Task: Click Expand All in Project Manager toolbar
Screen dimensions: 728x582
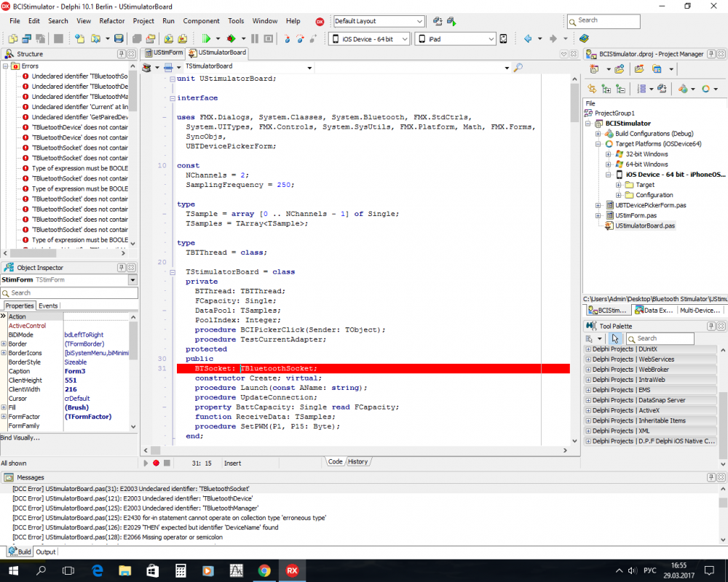Action: pyautogui.click(x=606, y=89)
